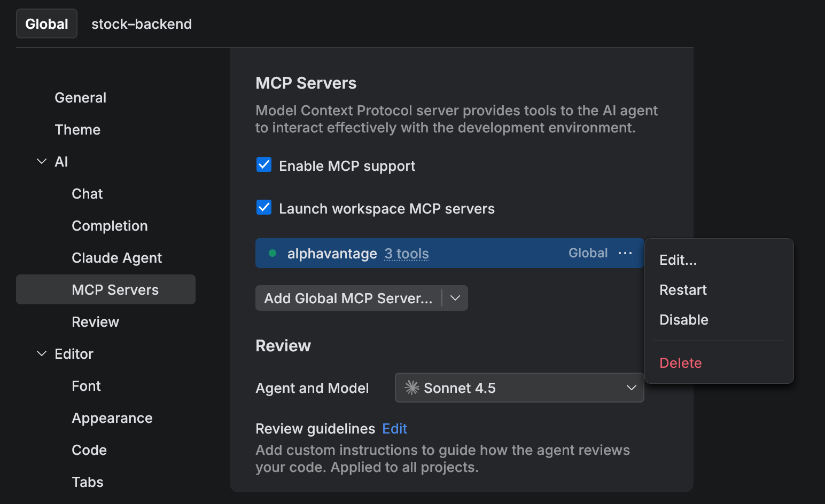Screen dimensions: 825x504
Task: Uncheck Launch workspace MCP servers
Action: pyautogui.click(x=263, y=207)
